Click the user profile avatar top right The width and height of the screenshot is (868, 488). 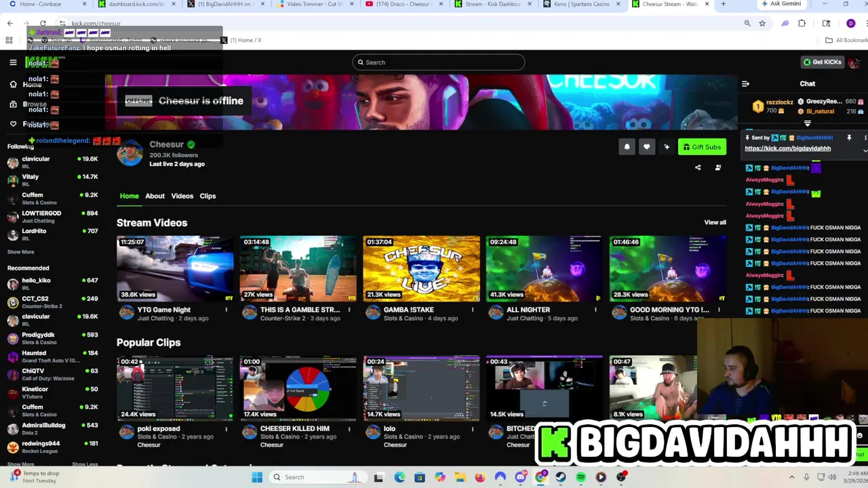[x=854, y=62]
